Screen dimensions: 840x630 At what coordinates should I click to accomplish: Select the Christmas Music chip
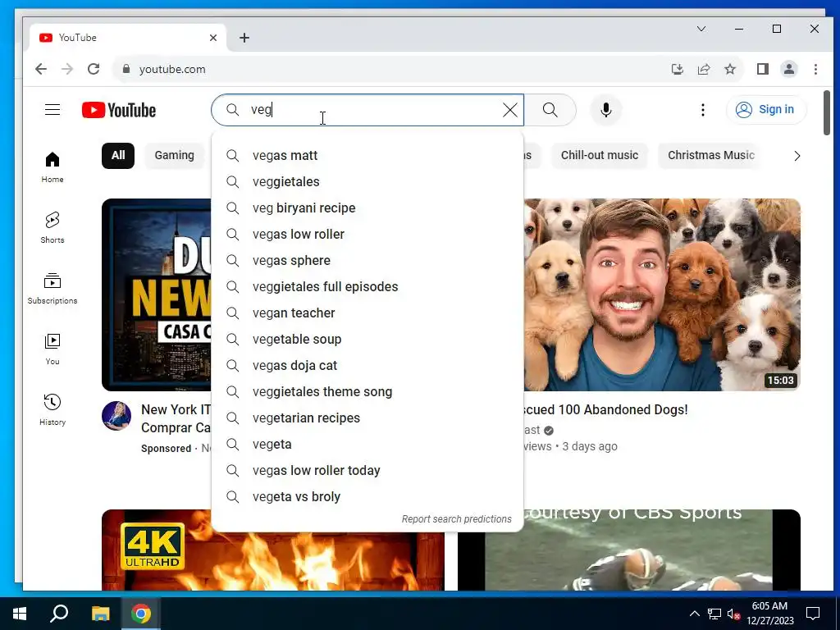click(711, 155)
